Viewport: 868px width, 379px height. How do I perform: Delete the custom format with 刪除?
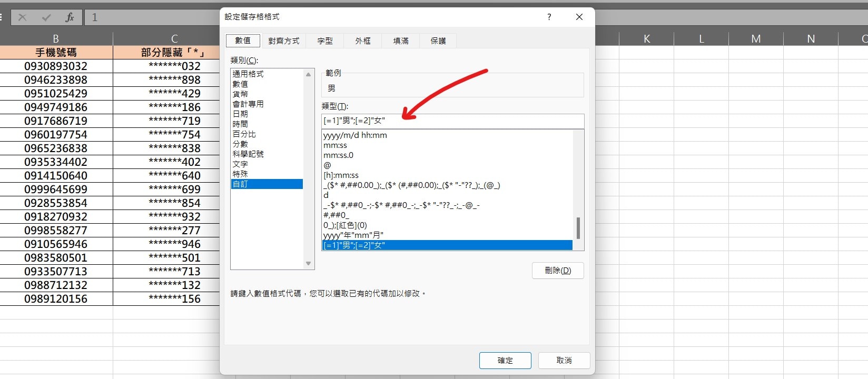[558, 271]
